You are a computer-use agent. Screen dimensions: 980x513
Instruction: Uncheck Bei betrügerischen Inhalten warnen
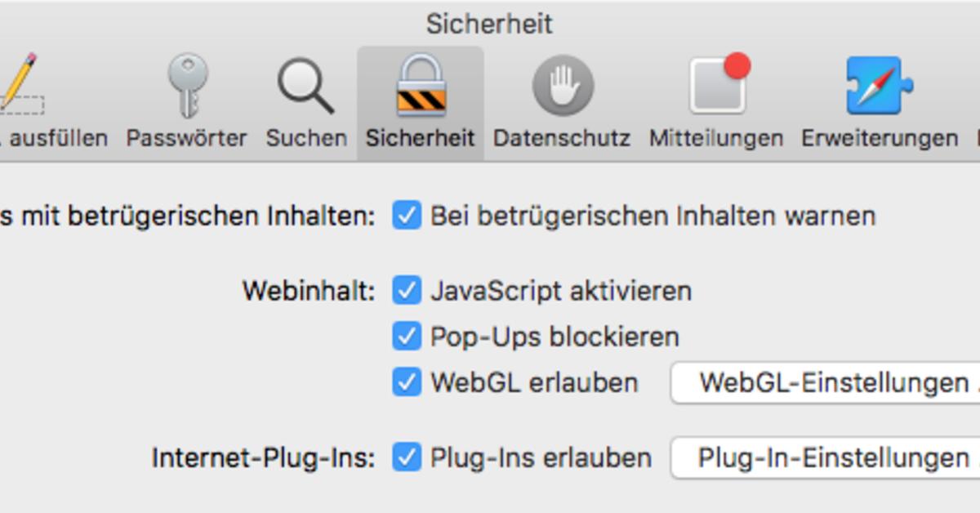(x=407, y=216)
